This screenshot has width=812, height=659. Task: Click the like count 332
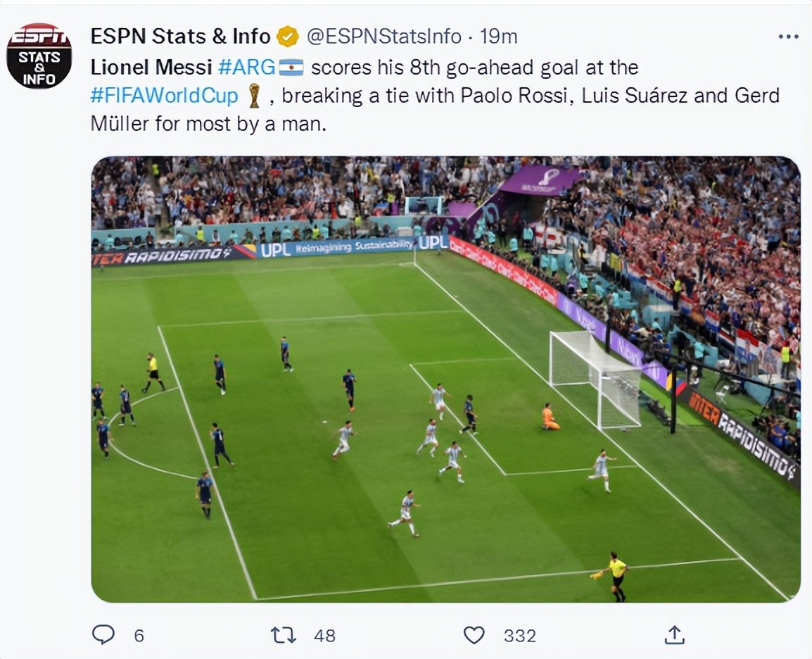tap(520, 636)
